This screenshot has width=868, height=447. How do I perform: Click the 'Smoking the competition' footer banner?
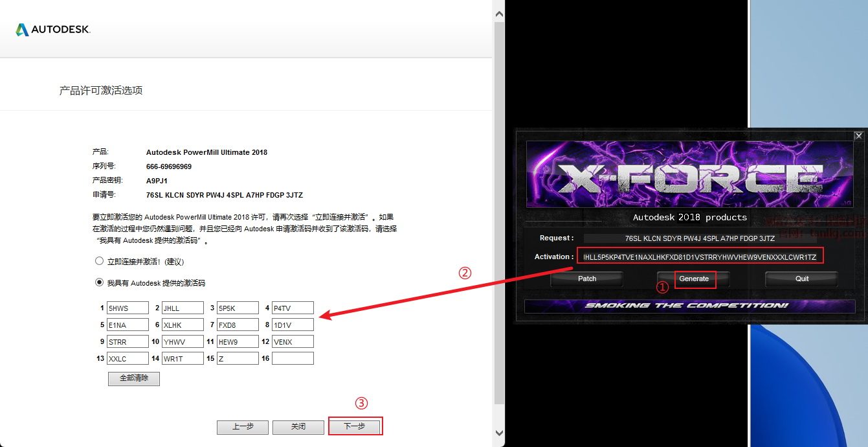click(690, 306)
